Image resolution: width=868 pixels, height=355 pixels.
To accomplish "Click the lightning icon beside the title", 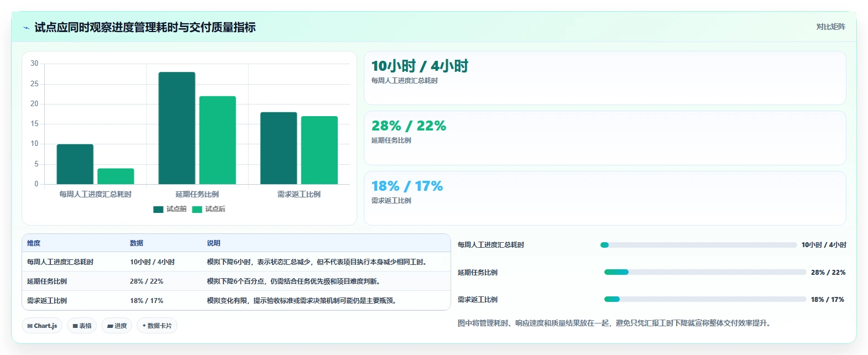I will tap(26, 28).
